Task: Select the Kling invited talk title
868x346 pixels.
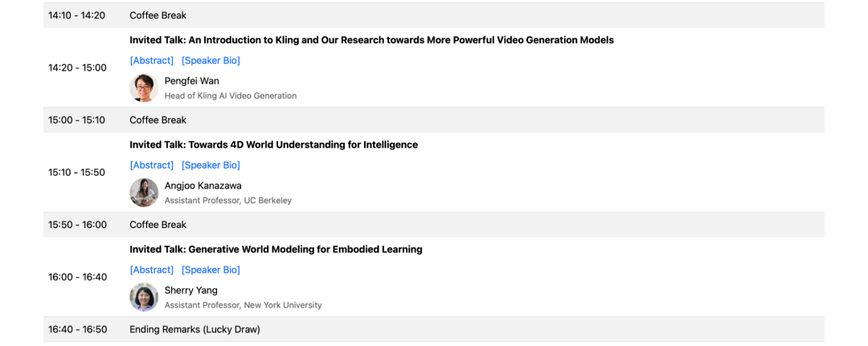Action: [371, 40]
